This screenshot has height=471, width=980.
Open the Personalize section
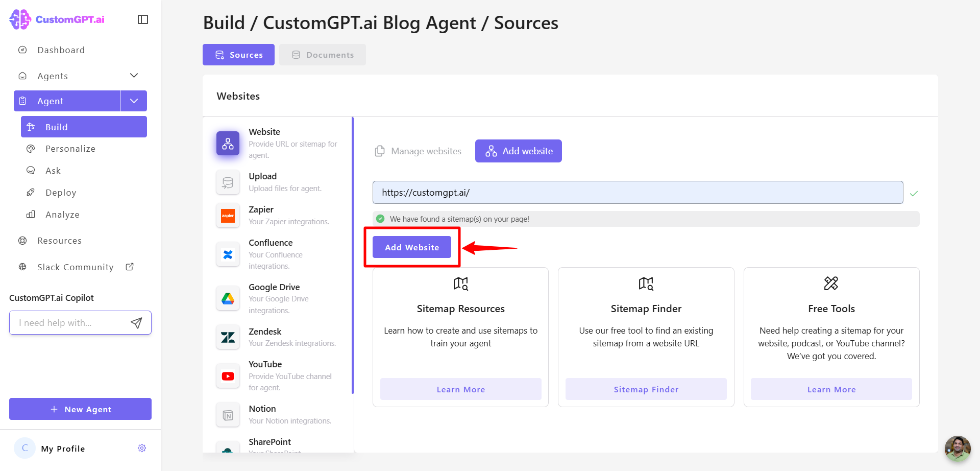pyautogui.click(x=70, y=149)
